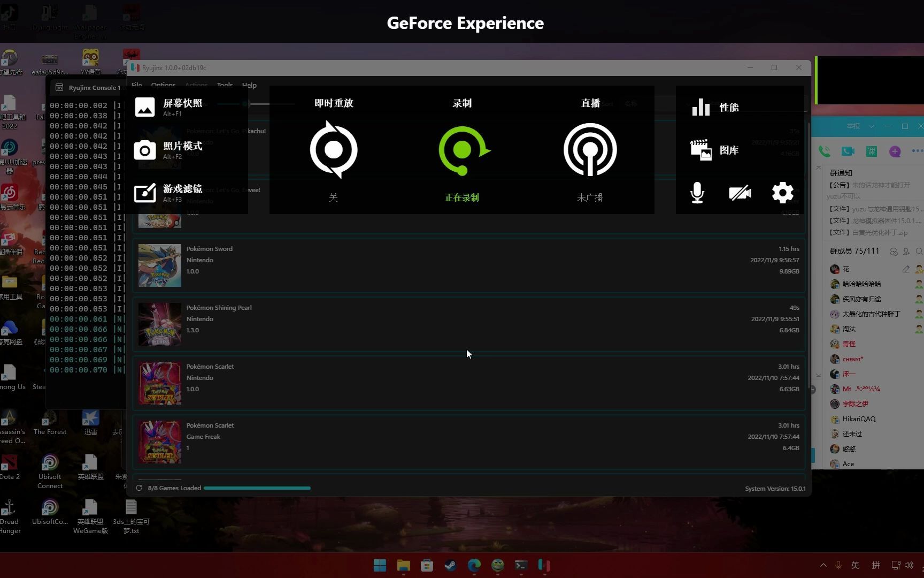Open the 龙神模拟器固件15.0.1 file entry
Image resolution: width=924 pixels, height=578 pixels.
click(x=875, y=220)
